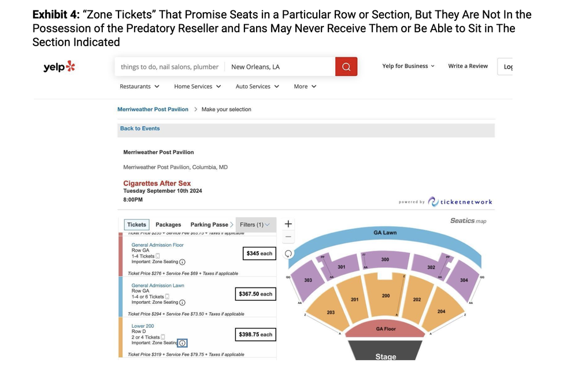Expand the Filters (1) dropdown
Screen dimensions: 578x392
pyautogui.click(x=255, y=225)
